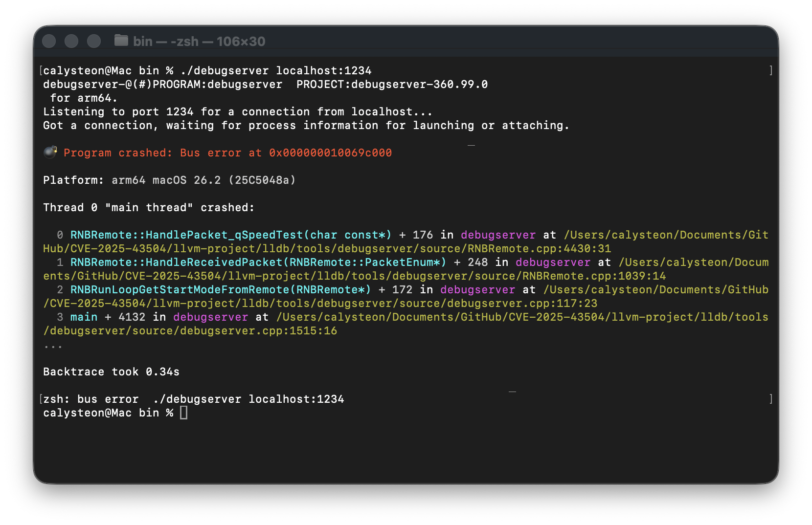Expand the truncated backtrace ellipsis
The height and width of the screenshot is (525, 812).
click(x=53, y=346)
